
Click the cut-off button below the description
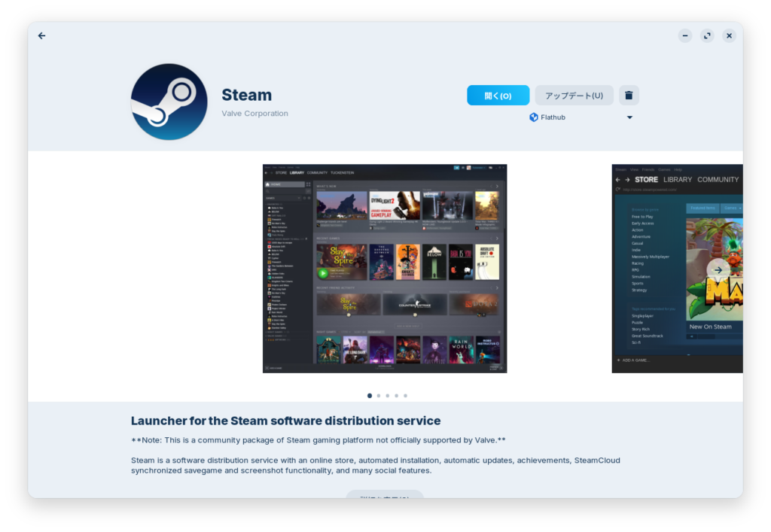point(385,494)
